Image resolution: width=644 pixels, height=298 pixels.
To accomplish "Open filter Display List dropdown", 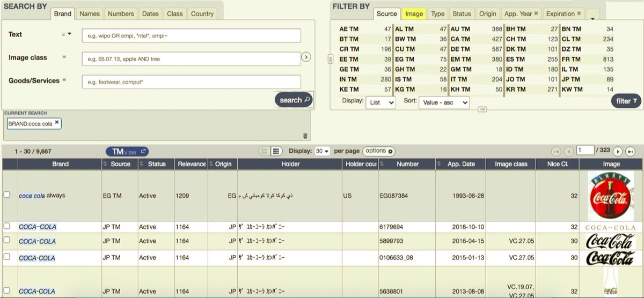I will coord(380,101).
